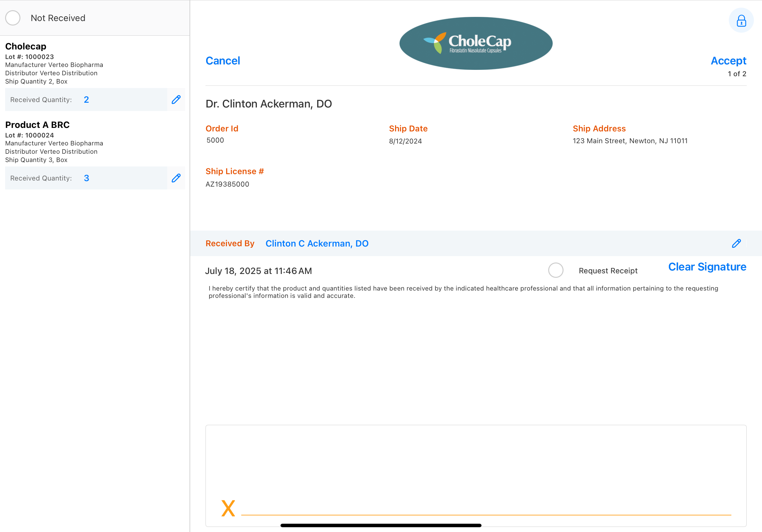Click the Ship License number AZ19385000
Viewport: 762px width, 532px height.
(x=227, y=184)
